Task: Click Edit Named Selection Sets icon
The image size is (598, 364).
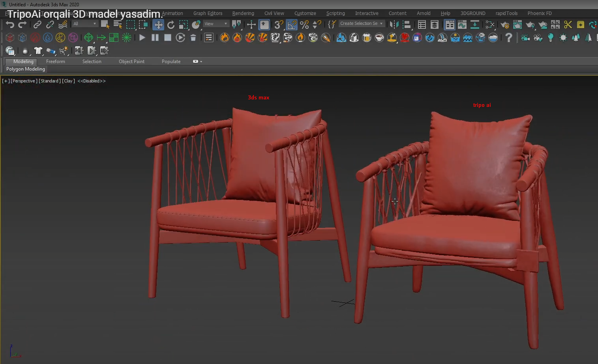Action: tap(332, 24)
